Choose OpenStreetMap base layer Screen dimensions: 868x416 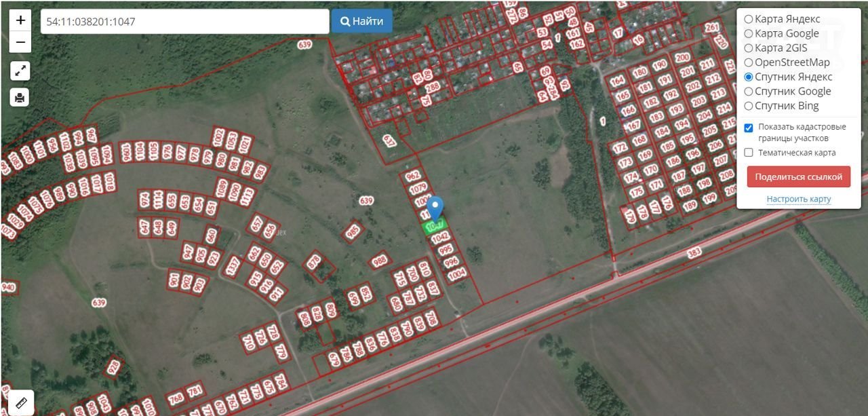(749, 62)
